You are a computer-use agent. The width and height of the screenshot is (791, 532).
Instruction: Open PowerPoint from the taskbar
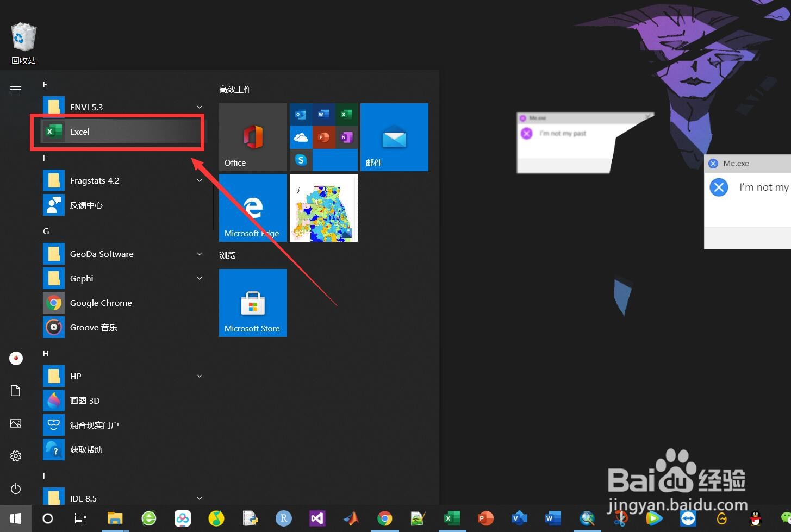[486, 518]
